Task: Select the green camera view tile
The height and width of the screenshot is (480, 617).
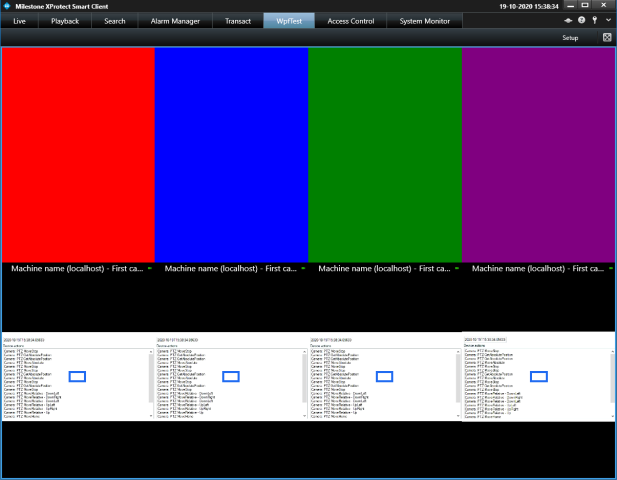Action: coord(385,155)
